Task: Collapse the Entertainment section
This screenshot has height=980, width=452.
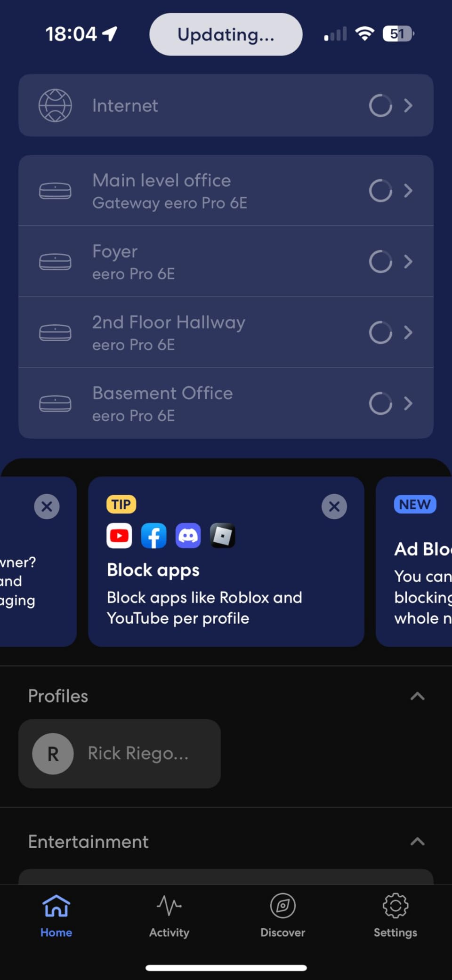Action: (x=418, y=842)
